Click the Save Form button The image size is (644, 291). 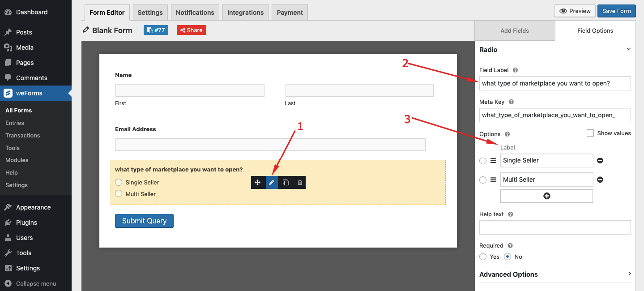click(x=616, y=11)
